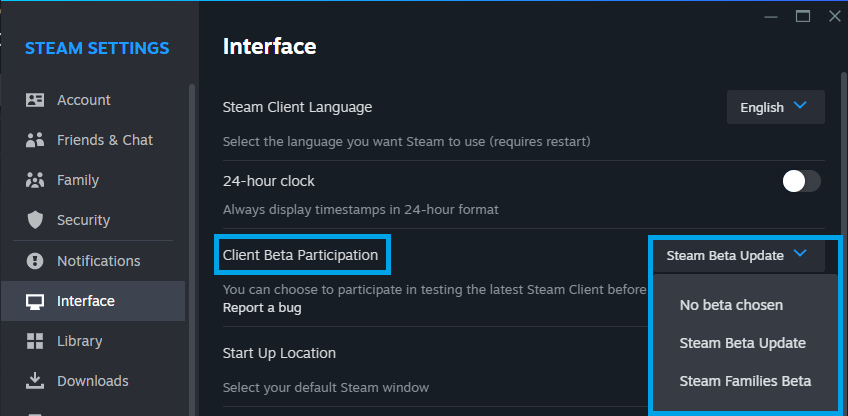Open the Library settings section
This screenshot has width=848, height=416.
tap(80, 341)
